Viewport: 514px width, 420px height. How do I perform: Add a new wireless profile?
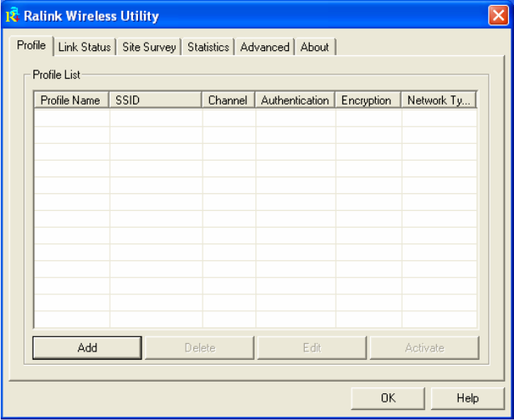point(87,347)
